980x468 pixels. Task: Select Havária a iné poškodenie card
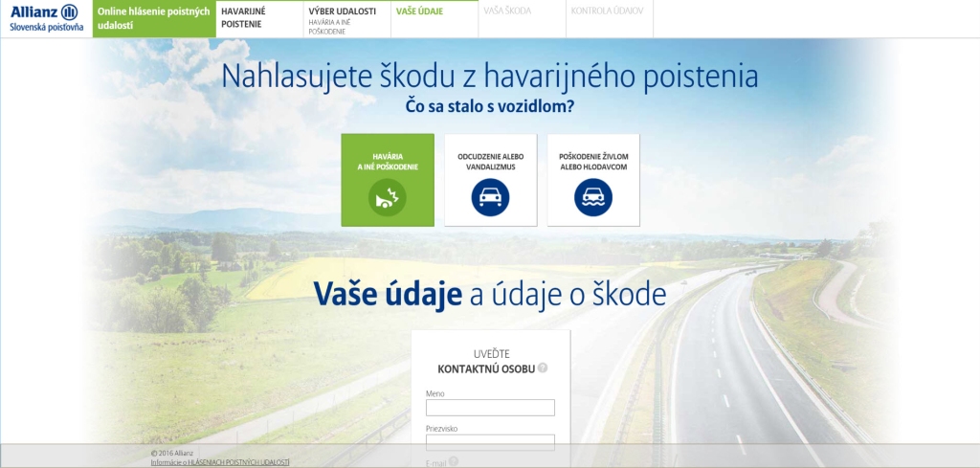(388, 180)
